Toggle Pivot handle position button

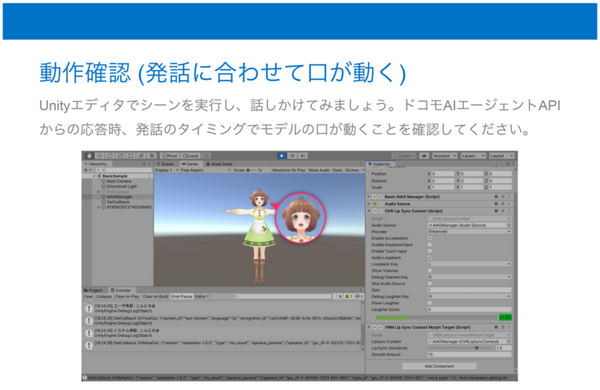click(x=170, y=156)
